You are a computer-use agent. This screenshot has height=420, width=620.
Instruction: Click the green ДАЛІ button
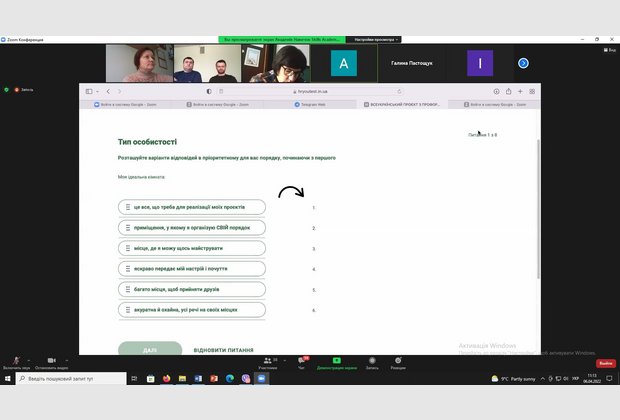150,349
